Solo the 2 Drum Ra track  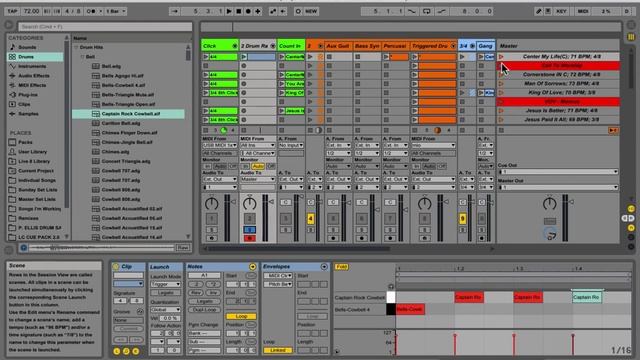coord(249,229)
